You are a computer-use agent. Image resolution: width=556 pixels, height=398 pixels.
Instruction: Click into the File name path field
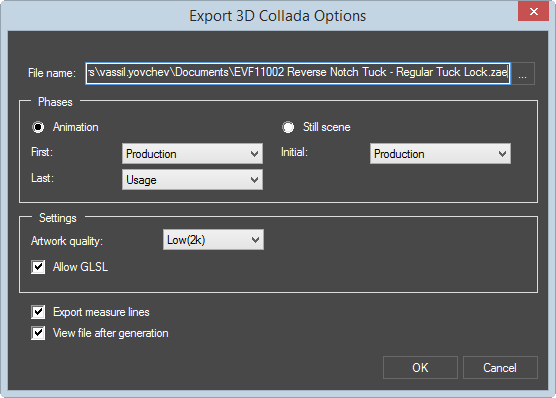coord(298,73)
